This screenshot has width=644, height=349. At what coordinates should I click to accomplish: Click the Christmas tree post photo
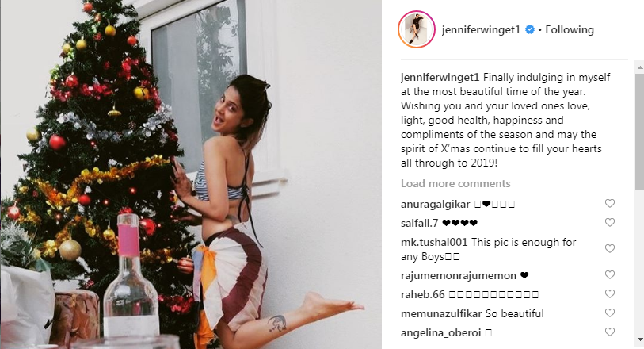(x=191, y=174)
